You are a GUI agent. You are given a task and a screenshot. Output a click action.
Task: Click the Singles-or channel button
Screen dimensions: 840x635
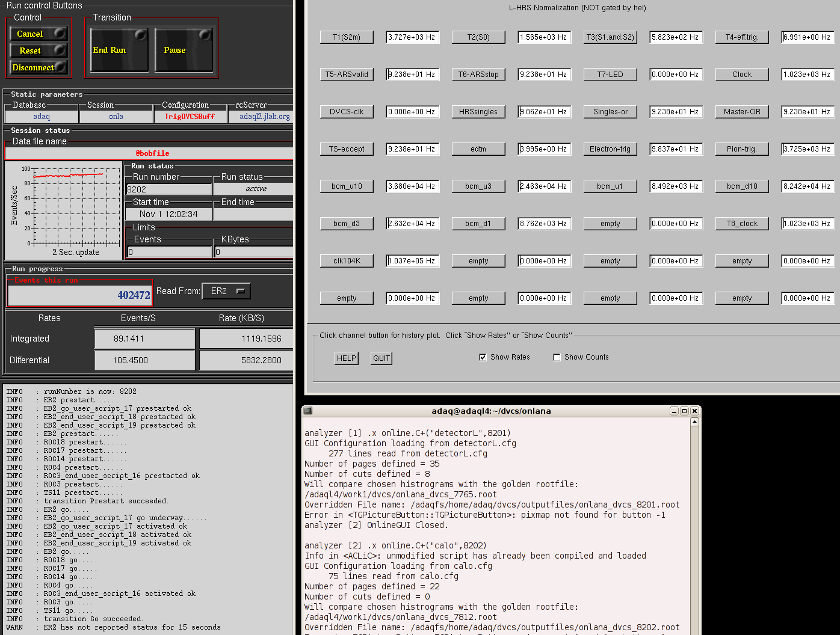click(610, 112)
